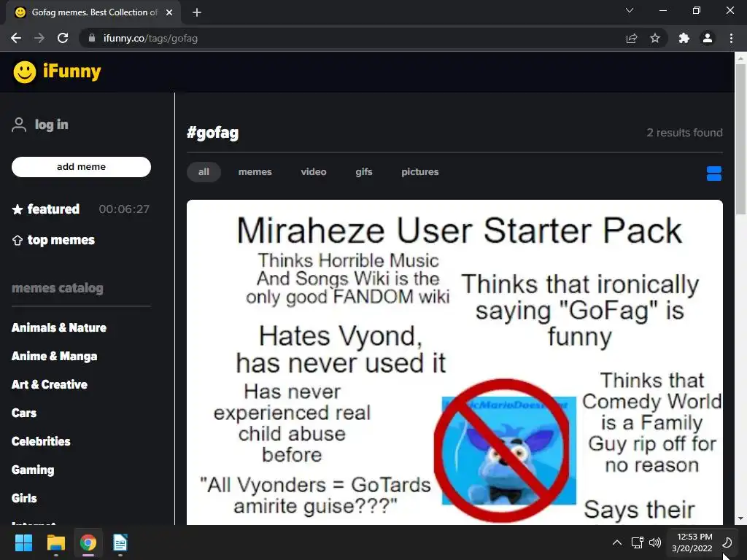Open the Gaming category
The height and width of the screenshot is (560, 747).
[32, 470]
